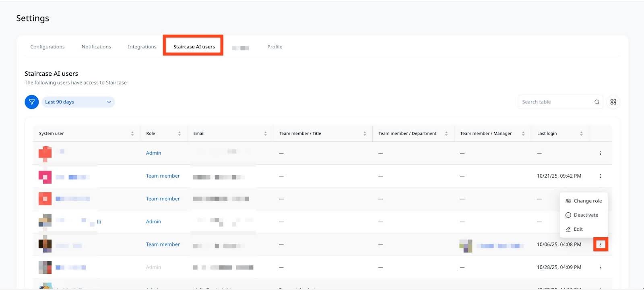Screen dimensions: 644x290
Task: Click Admin role in first row
Action: 153,153
